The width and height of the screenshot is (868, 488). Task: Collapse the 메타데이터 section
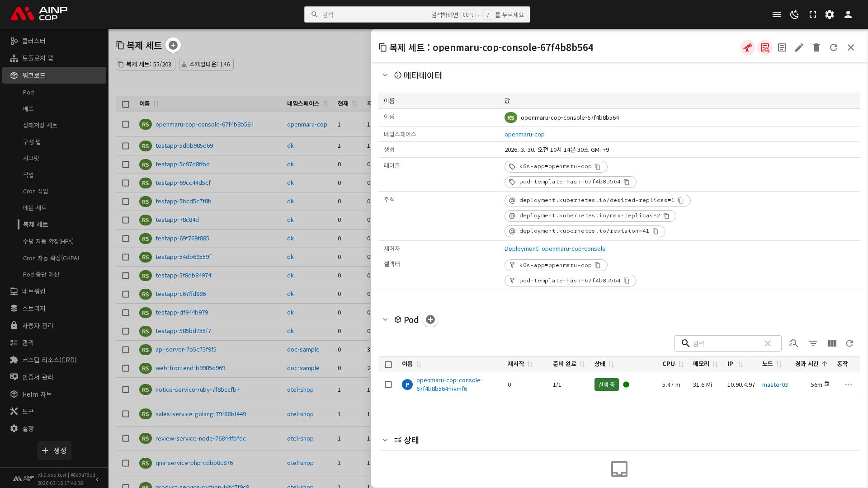click(385, 75)
